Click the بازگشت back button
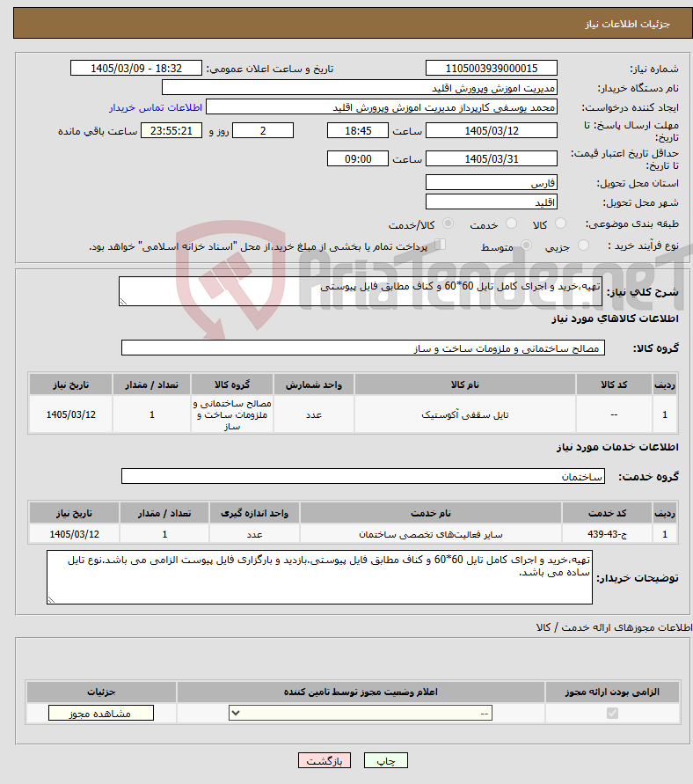 coord(325,760)
